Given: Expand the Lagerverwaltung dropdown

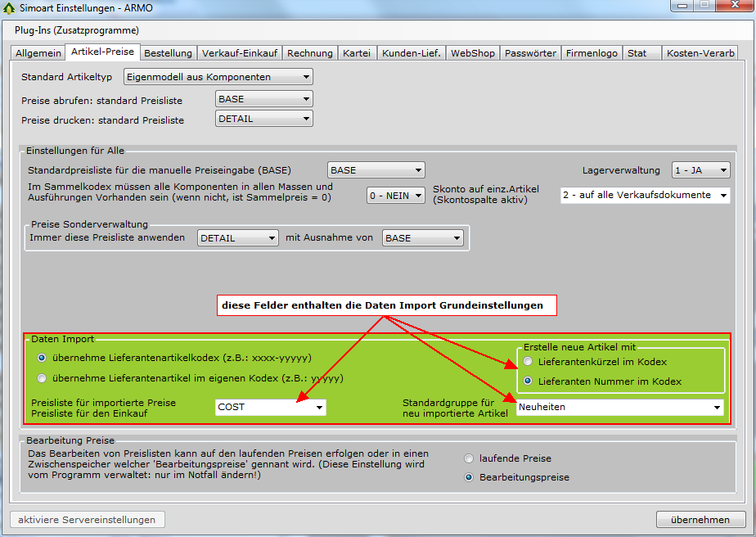Looking at the screenshot, I should point(700,170).
